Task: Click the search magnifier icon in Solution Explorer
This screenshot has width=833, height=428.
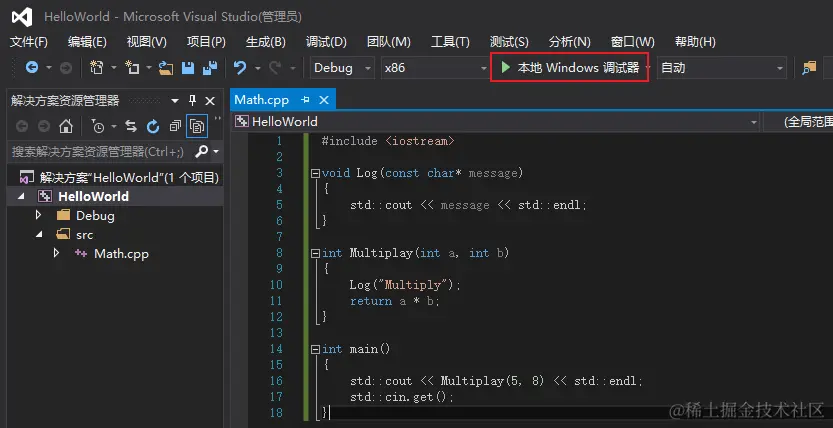Action: click(x=201, y=152)
